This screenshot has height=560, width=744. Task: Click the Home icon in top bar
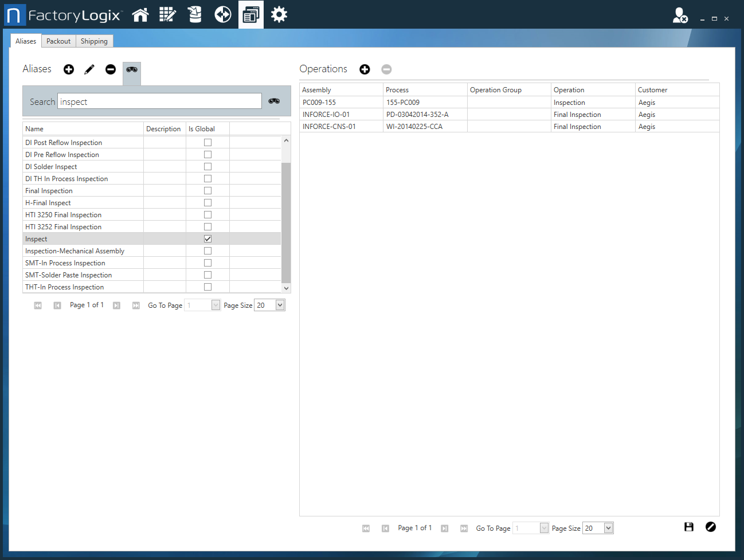[140, 15]
